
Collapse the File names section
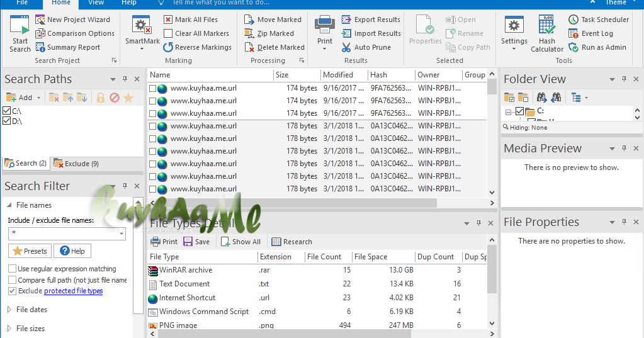(9, 205)
